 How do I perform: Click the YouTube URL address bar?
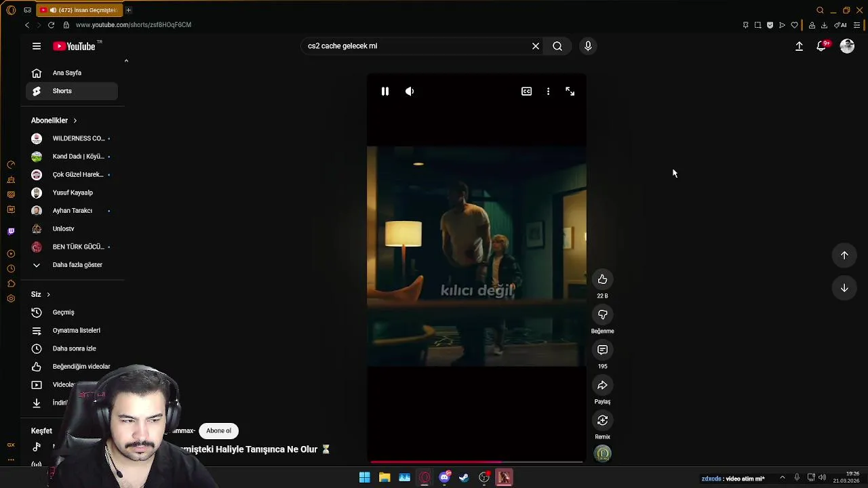click(133, 25)
